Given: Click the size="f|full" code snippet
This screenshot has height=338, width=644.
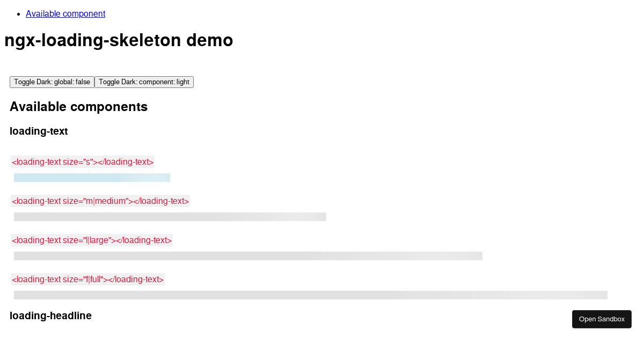Looking at the screenshot, I should (x=87, y=280).
